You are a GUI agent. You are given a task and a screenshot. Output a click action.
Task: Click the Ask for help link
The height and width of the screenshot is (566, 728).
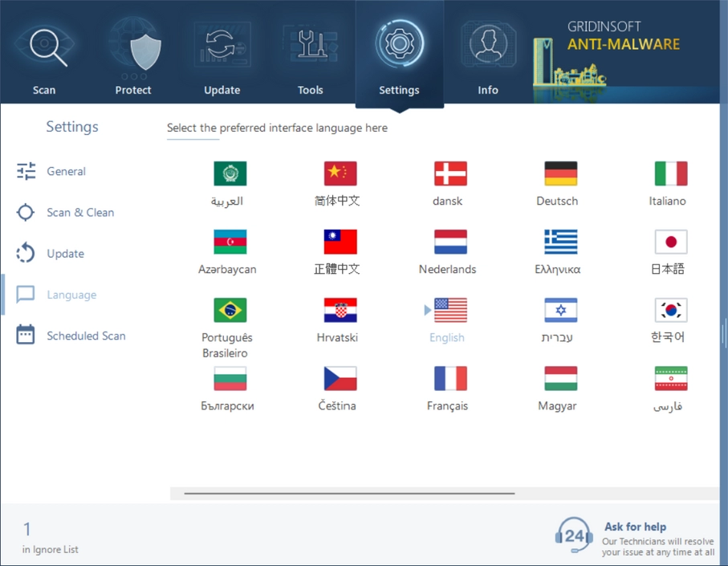pos(635,527)
